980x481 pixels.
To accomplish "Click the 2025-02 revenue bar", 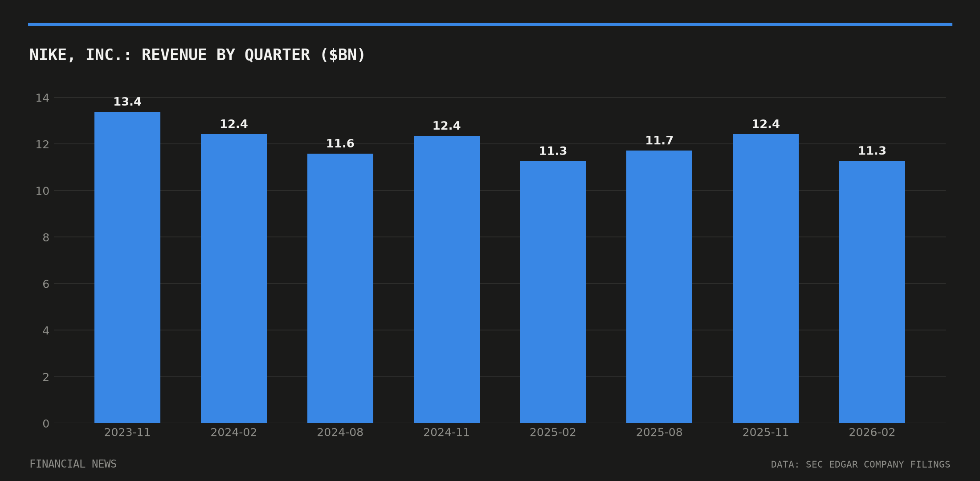I will 553,292.
